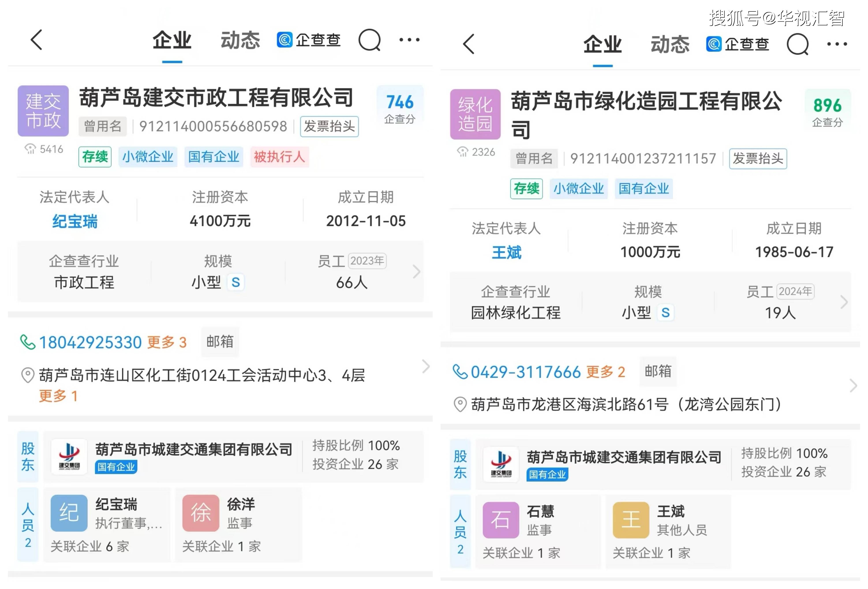868x589 pixels.
Task: Click 发票抬头 button for 建交市政 company
Action: coord(329,126)
